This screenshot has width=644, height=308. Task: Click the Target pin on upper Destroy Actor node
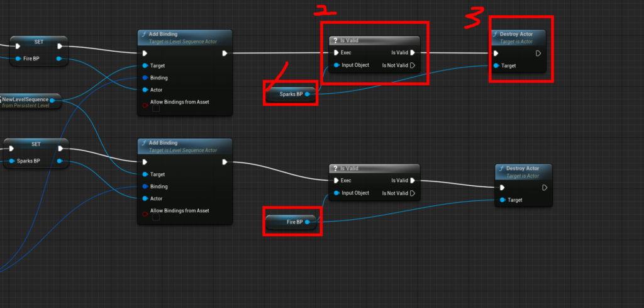click(x=497, y=66)
